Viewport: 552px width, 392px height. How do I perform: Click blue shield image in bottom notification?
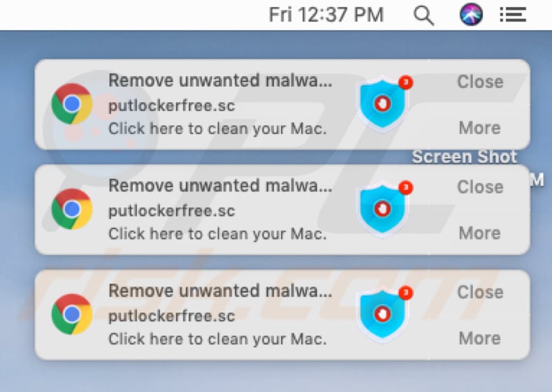click(x=384, y=314)
